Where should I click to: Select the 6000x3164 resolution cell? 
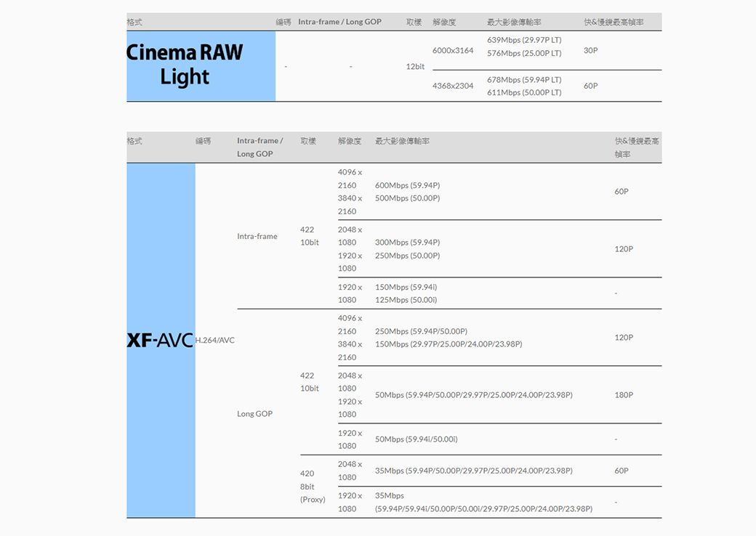(453, 50)
